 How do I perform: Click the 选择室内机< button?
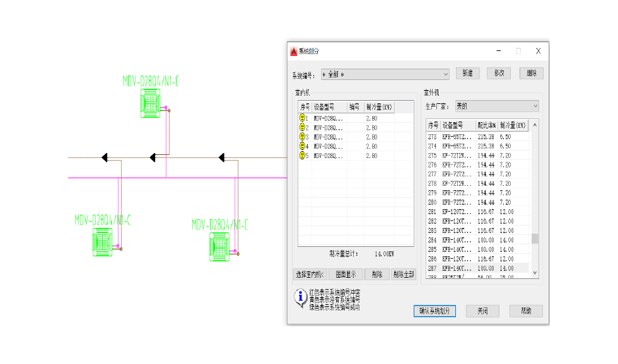pyautogui.click(x=310, y=274)
